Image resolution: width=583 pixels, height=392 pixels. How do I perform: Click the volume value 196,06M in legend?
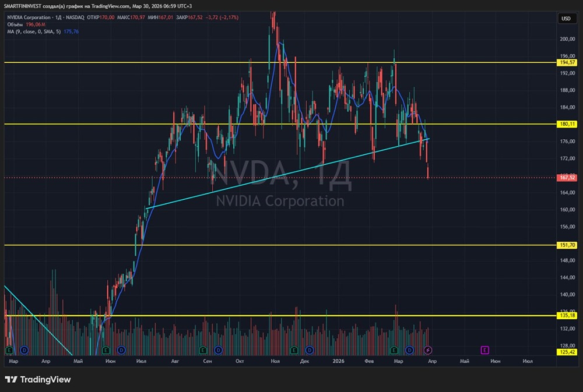click(x=36, y=24)
